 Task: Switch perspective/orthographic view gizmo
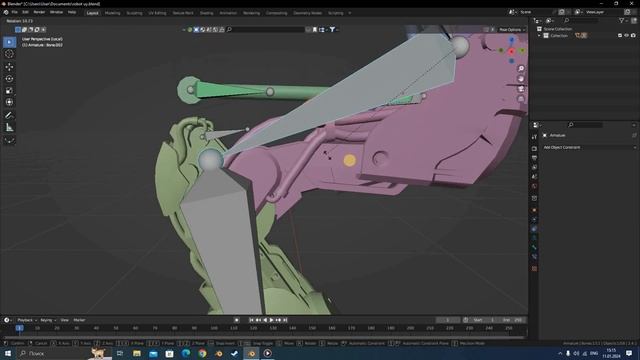(x=521, y=99)
